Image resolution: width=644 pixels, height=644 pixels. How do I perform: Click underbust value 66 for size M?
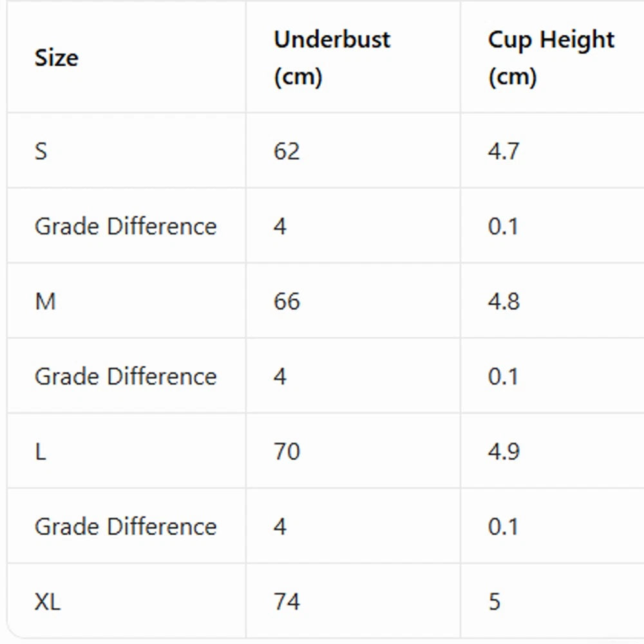287,301
